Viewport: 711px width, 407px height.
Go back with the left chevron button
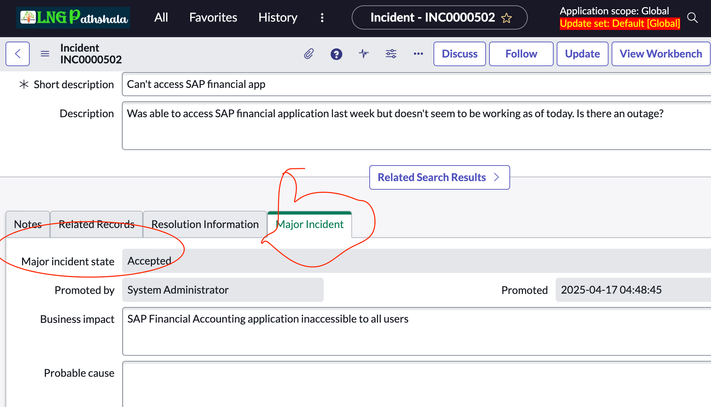tap(18, 54)
